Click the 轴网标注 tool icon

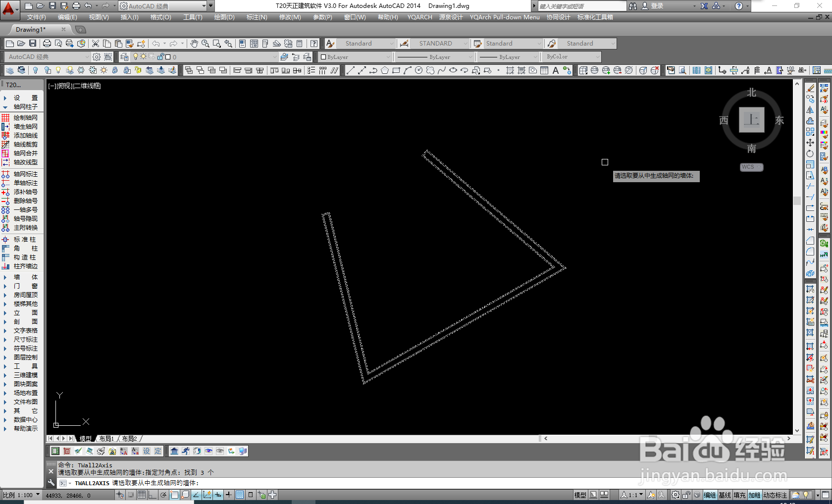6,174
